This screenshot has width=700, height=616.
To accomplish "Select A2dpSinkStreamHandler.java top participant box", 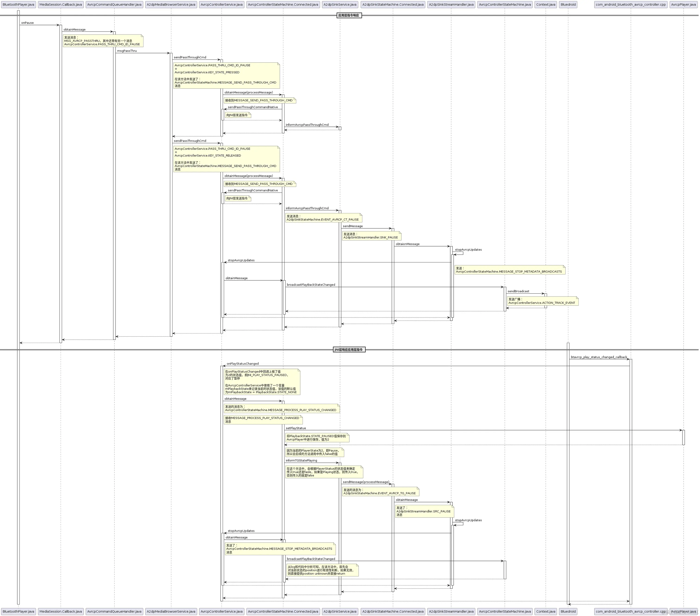I will click(x=451, y=4).
